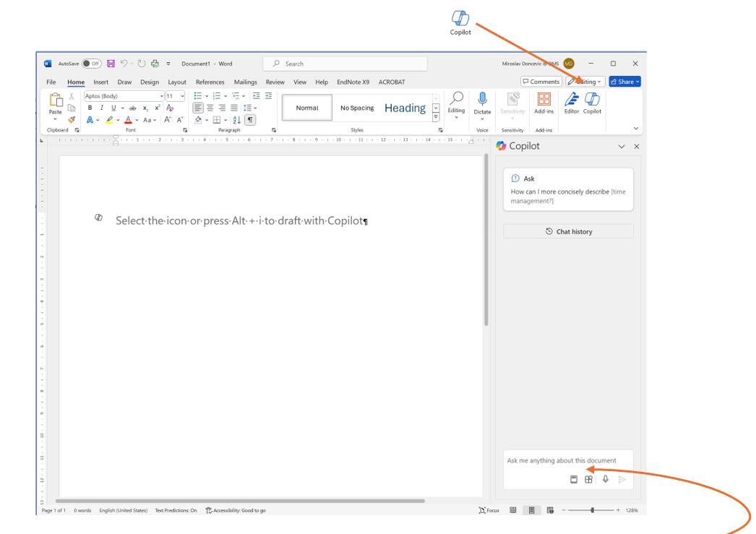Apply the No Spacing style
This screenshot has width=756, height=534.
click(x=357, y=108)
